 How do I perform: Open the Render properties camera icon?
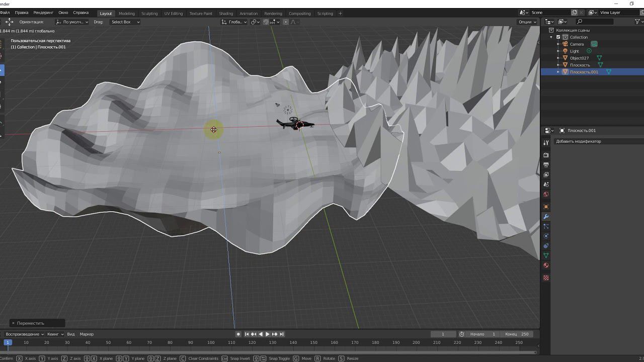546,155
